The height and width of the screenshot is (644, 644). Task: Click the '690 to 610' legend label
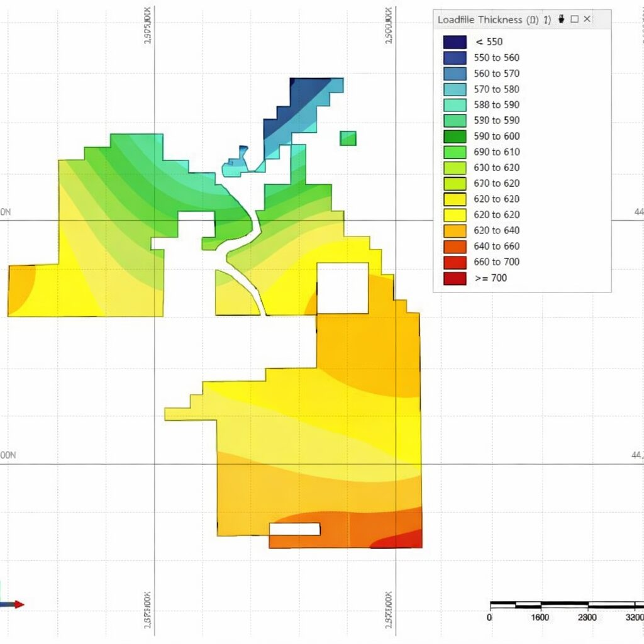tap(496, 152)
